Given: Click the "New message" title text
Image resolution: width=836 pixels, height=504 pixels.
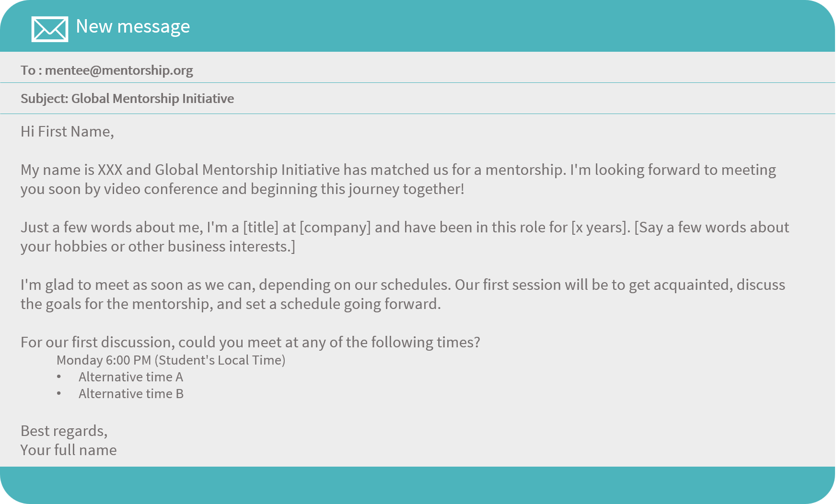Looking at the screenshot, I should click(x=133, y=26).
